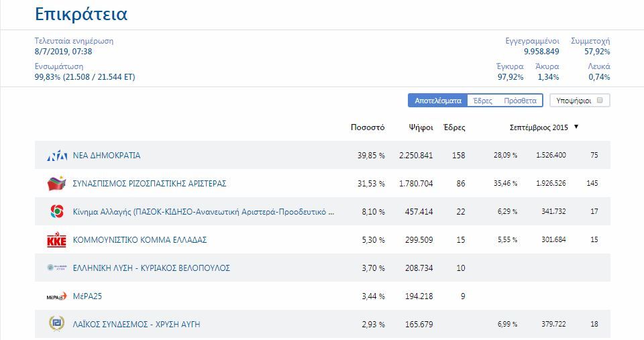Click the Ψήφοι column header

421,127
